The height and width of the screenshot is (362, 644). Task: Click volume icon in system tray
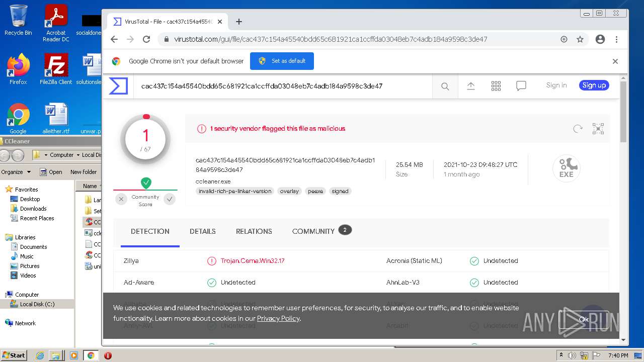pyautogui.click(x=572, y=355)
